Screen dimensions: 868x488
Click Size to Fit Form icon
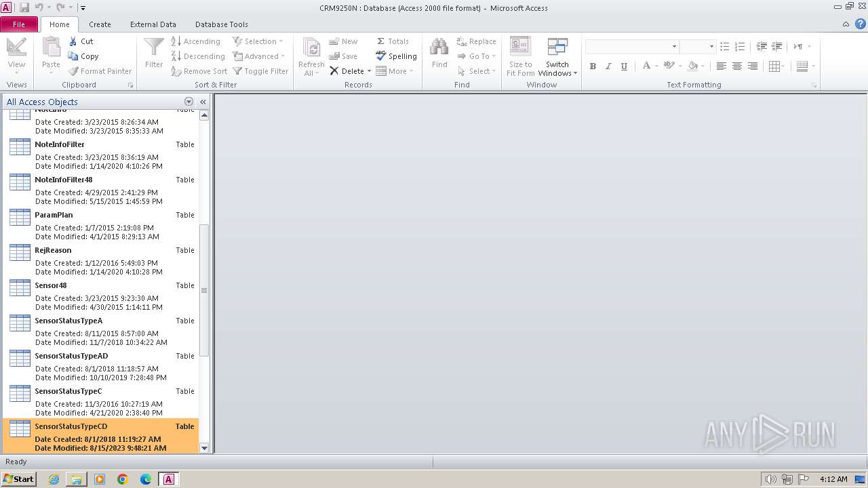[x=520, y=47]
